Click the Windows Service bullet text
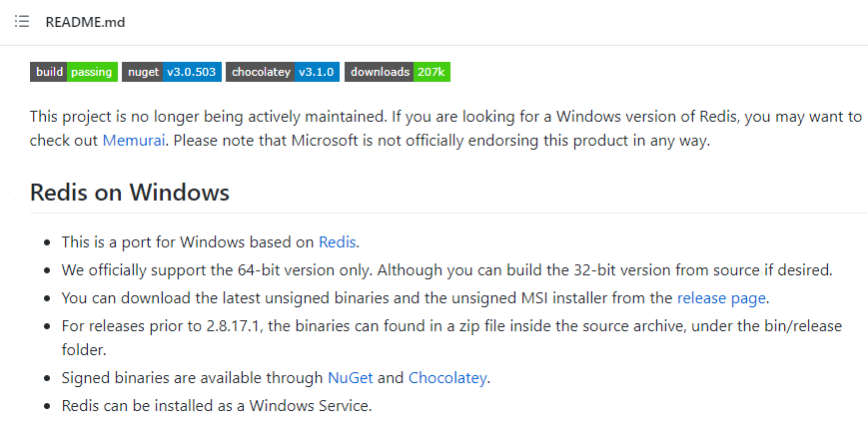868x434 pixels. [x=216, y=406]
